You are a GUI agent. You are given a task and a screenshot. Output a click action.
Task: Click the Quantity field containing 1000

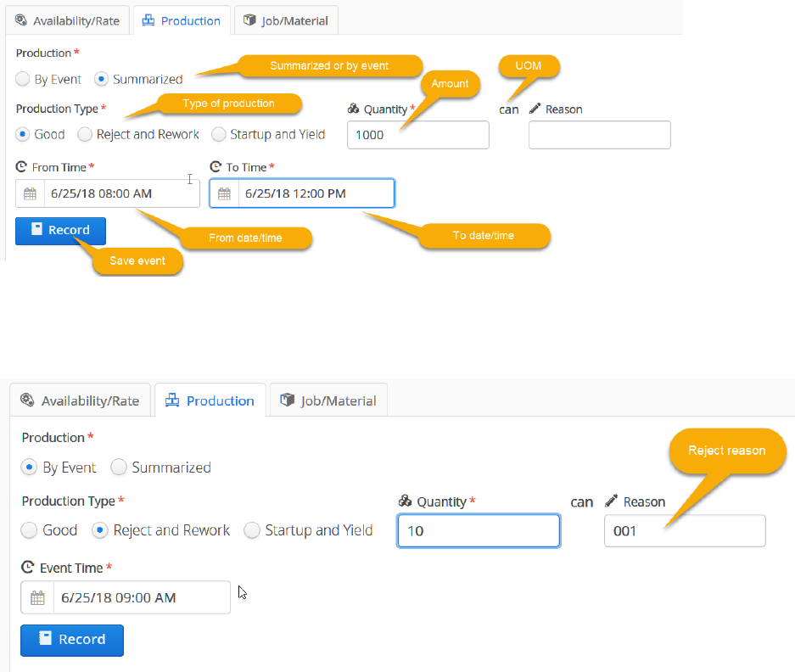coord(417,135)
